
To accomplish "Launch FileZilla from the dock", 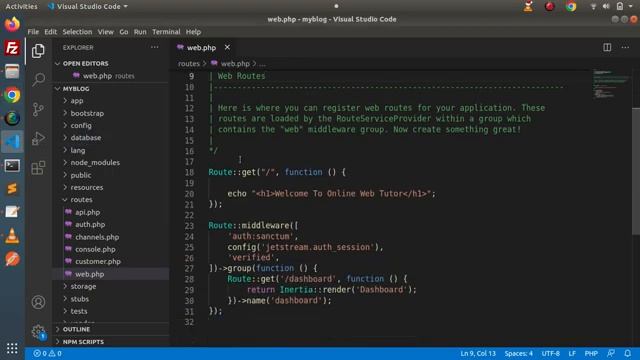I will click(12, 48).
